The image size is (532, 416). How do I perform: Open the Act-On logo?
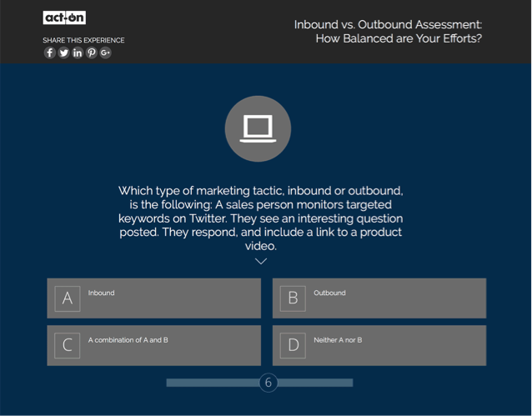[64, 18]
